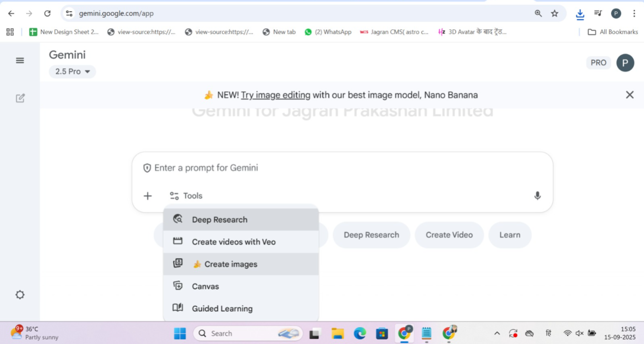644x344 pixels.
Task: Show hidden system tray icons chevron
Action: (x=497, y=333)
